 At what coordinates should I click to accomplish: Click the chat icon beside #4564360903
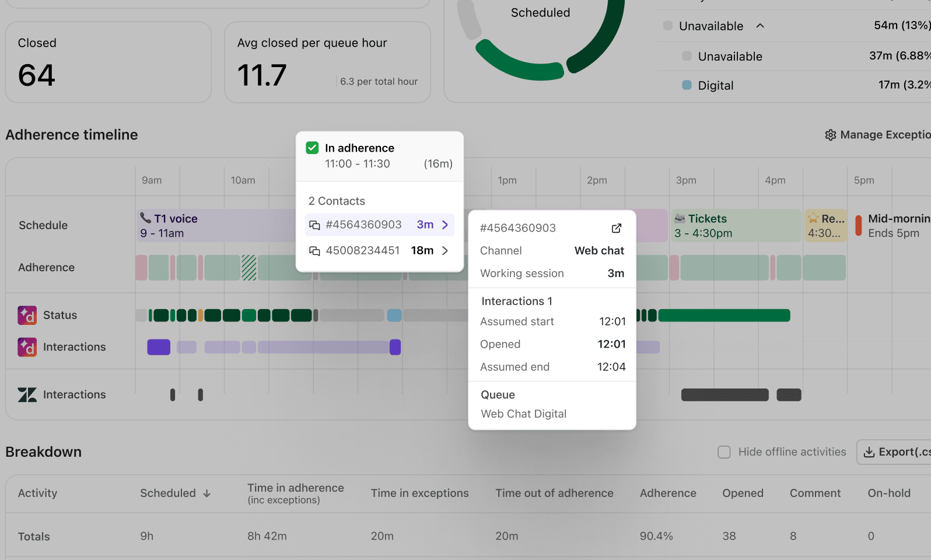point(314,225)
